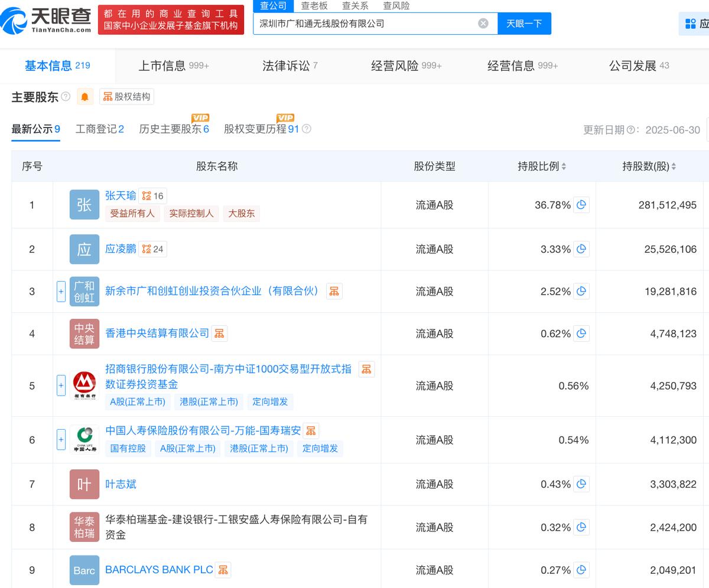
Task: Open 股权结构 button
Action: coord(126,97)
